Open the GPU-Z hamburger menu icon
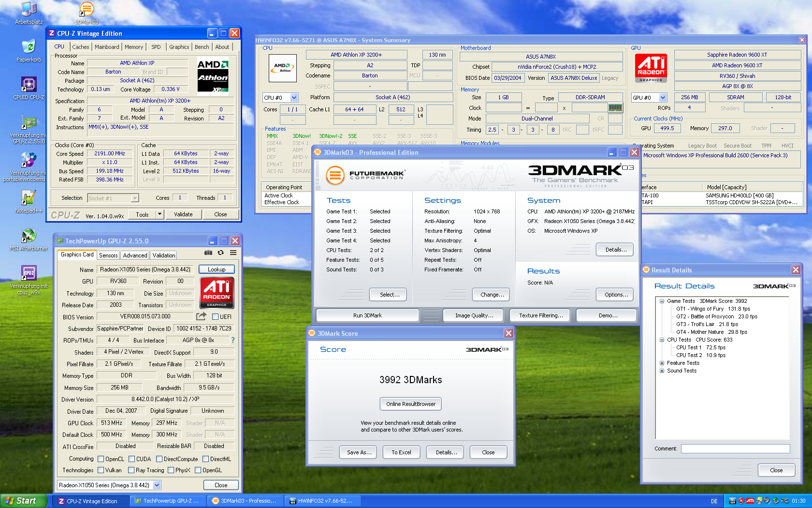 click(x=233, y=253)
